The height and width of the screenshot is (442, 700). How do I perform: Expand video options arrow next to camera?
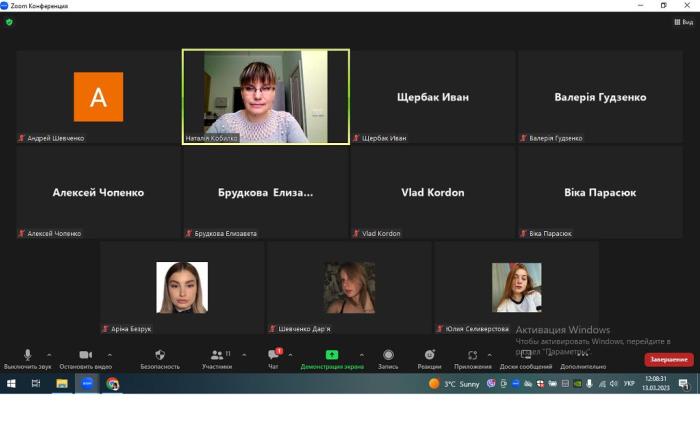110,355
